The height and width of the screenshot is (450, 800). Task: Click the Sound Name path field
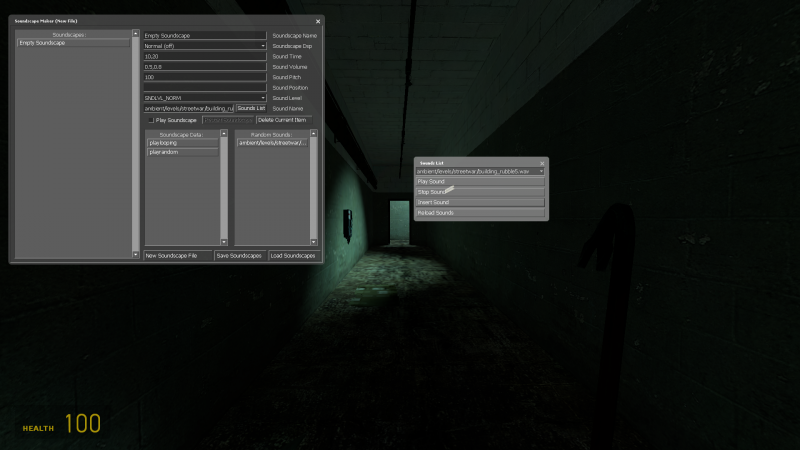(x=188, y=109)
